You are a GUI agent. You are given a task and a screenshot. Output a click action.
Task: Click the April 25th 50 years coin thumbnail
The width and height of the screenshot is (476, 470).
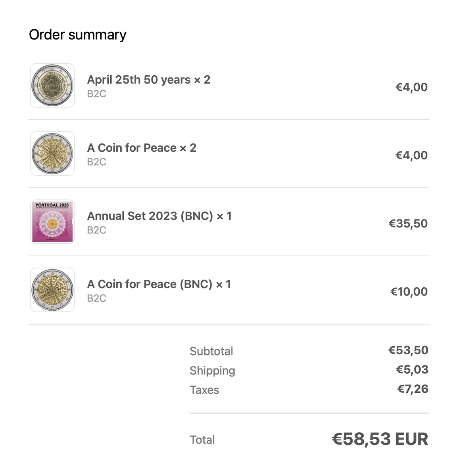pyautogui.click(x=52, y=86)
